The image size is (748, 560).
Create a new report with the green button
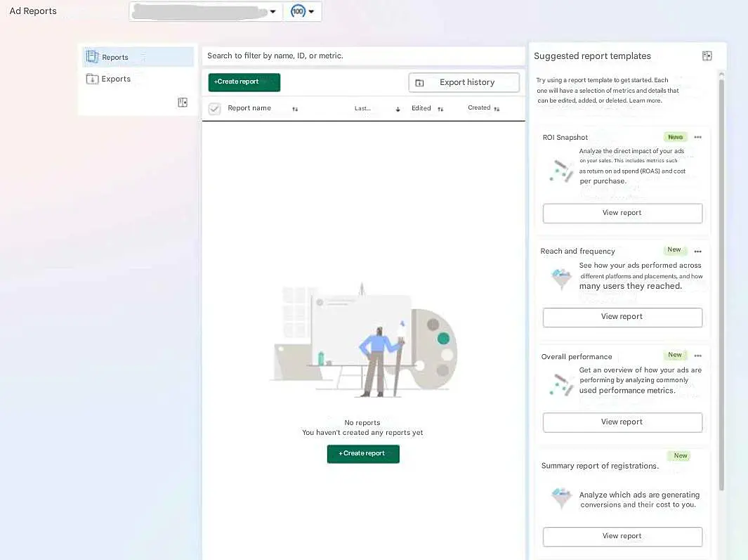coord(244,82)
